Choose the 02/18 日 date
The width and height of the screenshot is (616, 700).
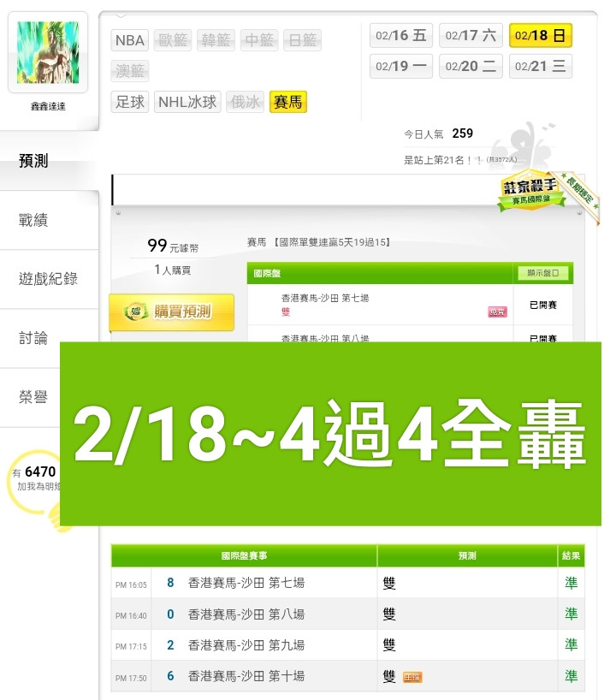[540, 35]
